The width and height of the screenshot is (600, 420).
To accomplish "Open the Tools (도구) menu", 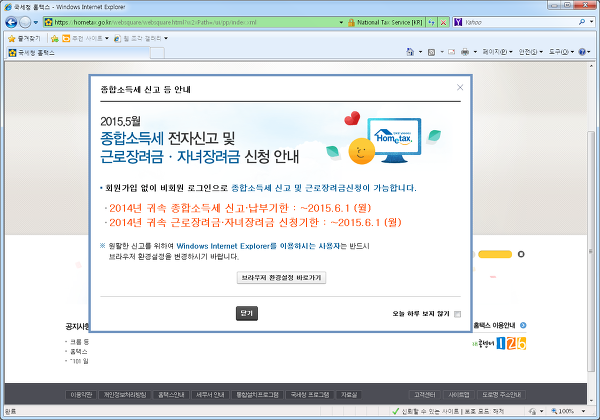I will (561, 52).
